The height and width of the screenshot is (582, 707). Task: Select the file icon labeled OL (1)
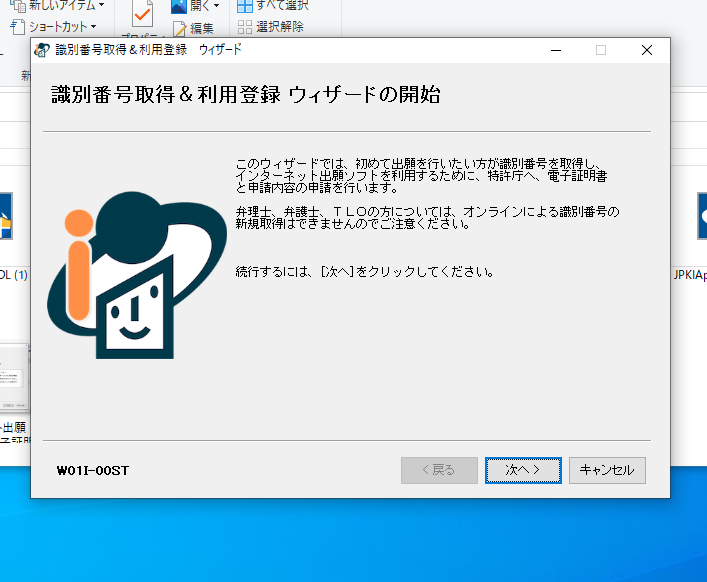pyautogui.click(x=6, y=215)
